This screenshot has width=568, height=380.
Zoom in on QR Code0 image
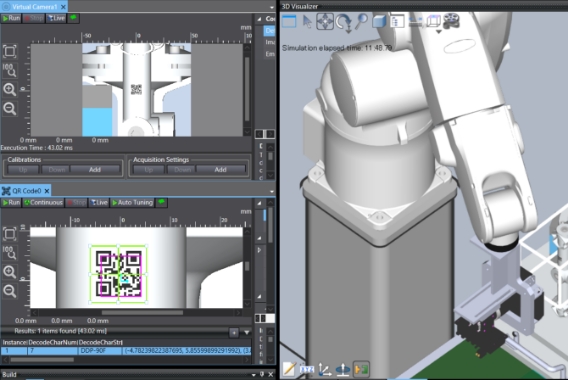(x=10, y=272)
